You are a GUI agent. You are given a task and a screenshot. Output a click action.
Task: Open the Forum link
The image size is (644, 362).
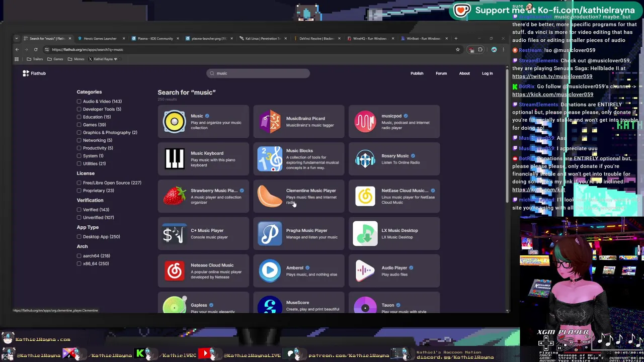click(441, 73)
